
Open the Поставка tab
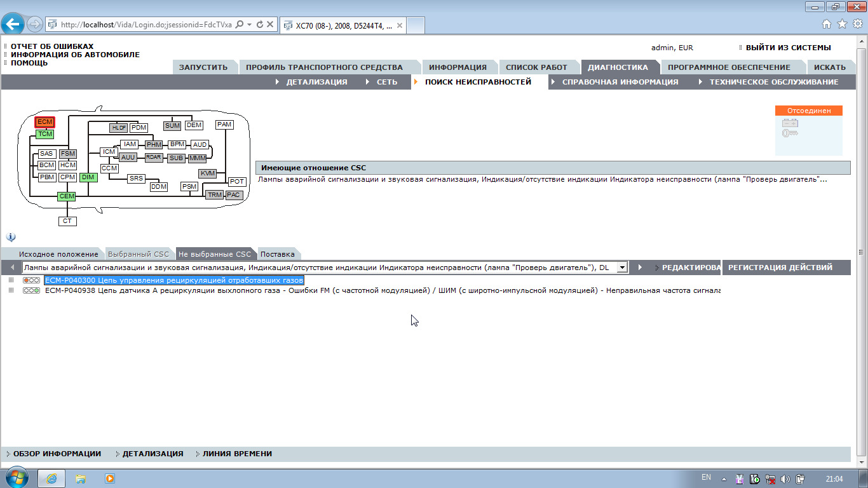278,254
